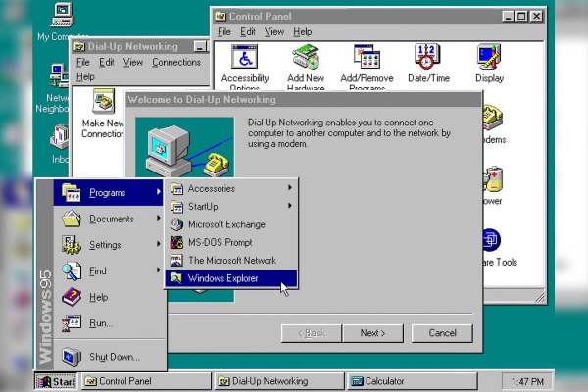
Task: Launch Microsoft Exchange from Programs menu
Action: 231,224
